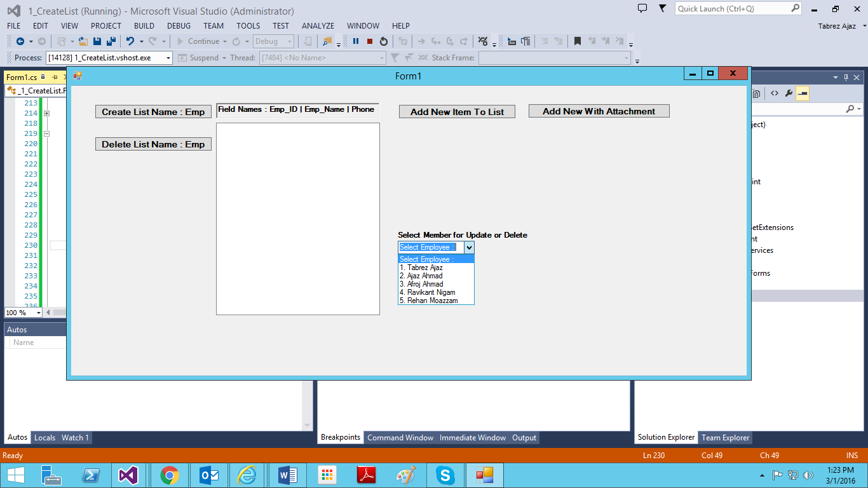868x488 pixels.
Task: Click the Stop Debugging icon
Action: coord(369,41)
